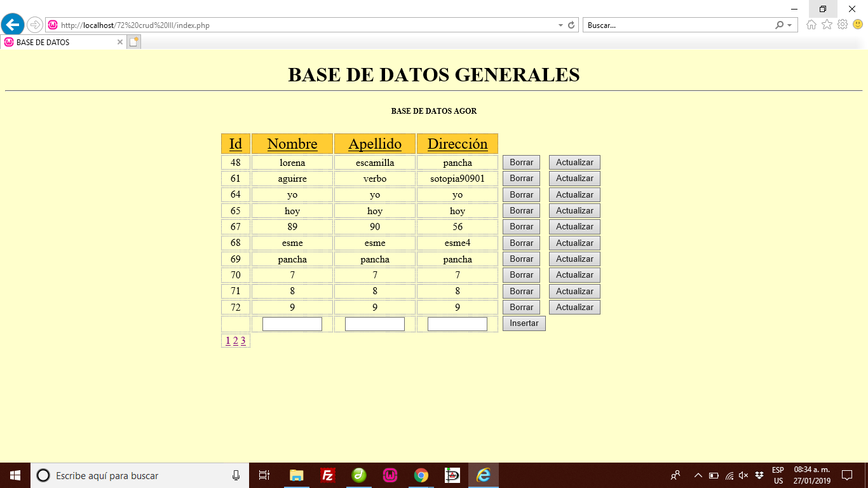This screenshot has height=488, width=868.
Task: Go to pagination page 1 link
Action: [228, 341]
